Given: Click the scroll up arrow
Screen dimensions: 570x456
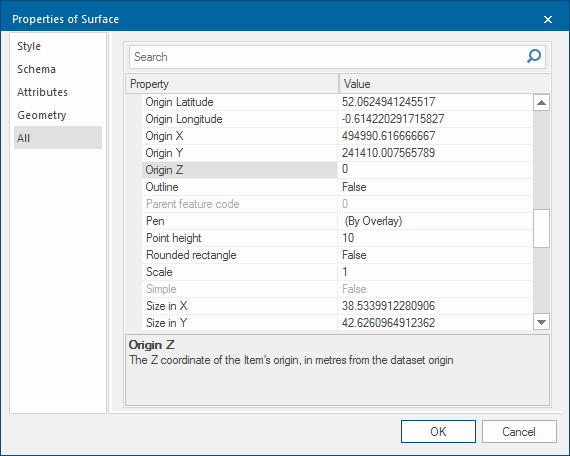Looking at the screenshot, I should point(541,103).
